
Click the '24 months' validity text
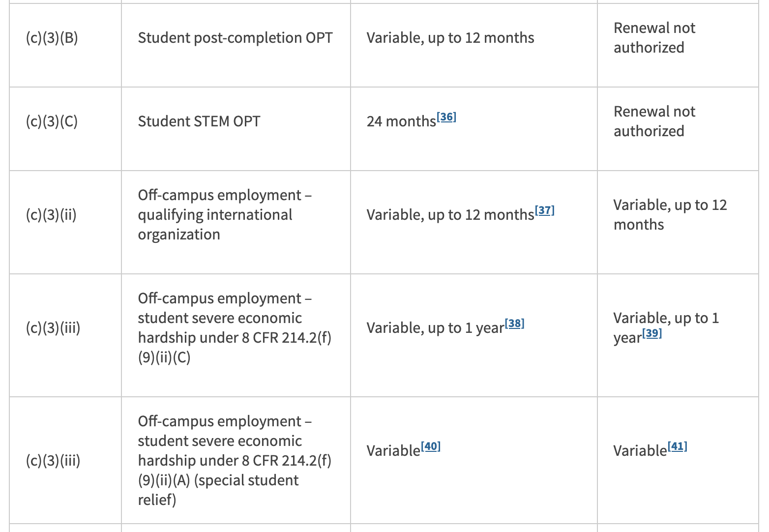coord(401,121)
